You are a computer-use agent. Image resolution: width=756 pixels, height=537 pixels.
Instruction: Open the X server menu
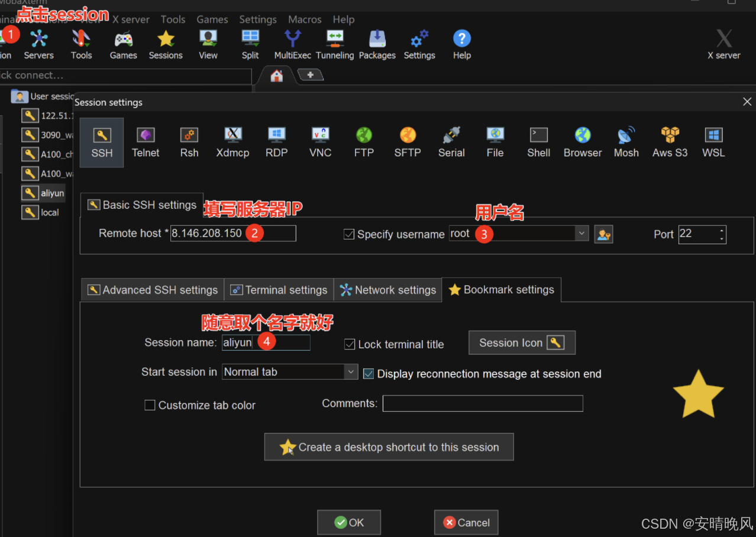pos(131,20)
